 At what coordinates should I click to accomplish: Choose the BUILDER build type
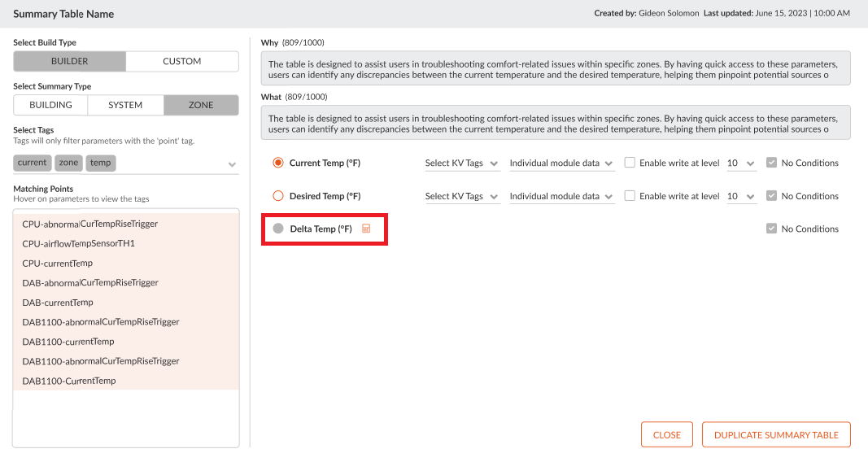click(x=70, y=62)
